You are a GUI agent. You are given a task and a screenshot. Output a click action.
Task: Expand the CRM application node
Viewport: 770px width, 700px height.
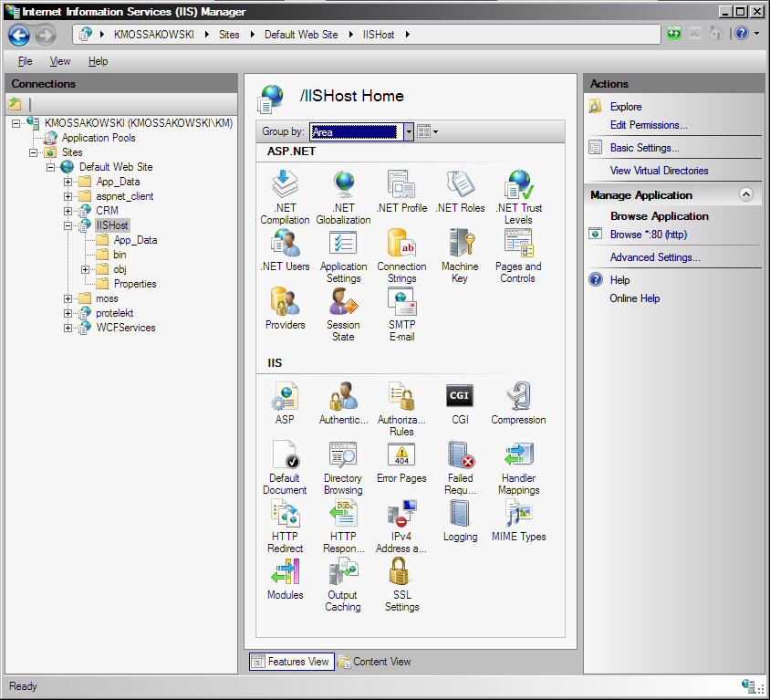[x=68, y=211]
